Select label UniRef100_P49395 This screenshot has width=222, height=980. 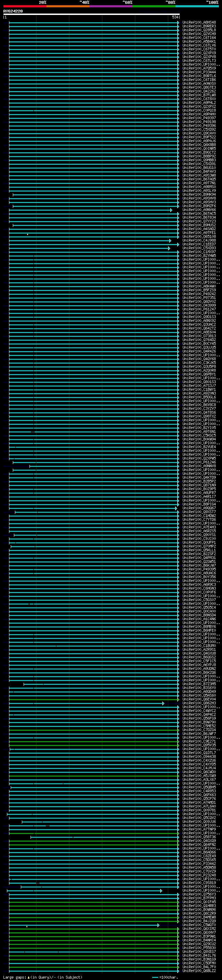199,569
